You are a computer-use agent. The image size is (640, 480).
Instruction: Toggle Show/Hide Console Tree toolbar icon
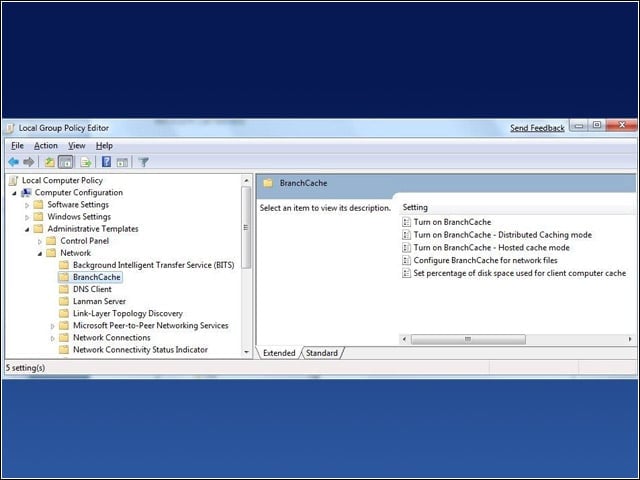point(66,162)
